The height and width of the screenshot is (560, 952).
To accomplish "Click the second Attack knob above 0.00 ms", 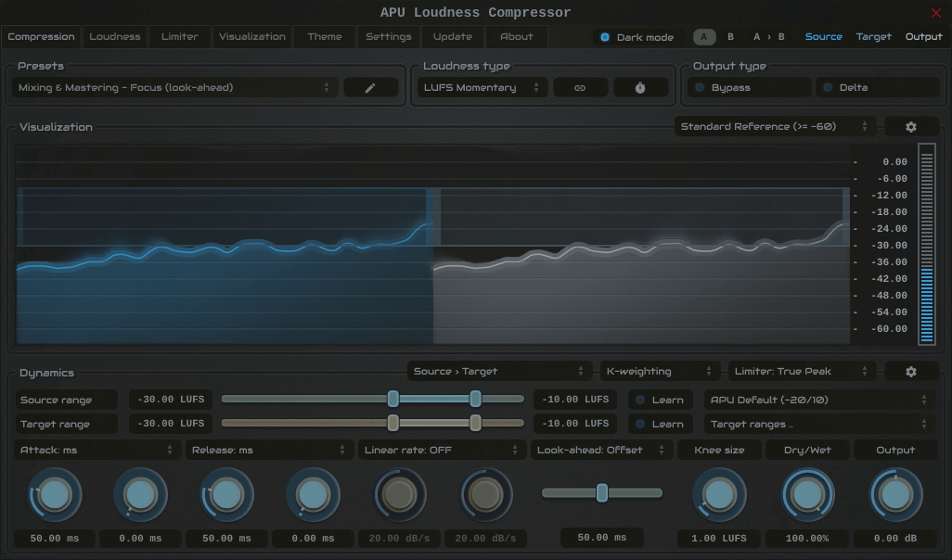I will pos(141,495).
